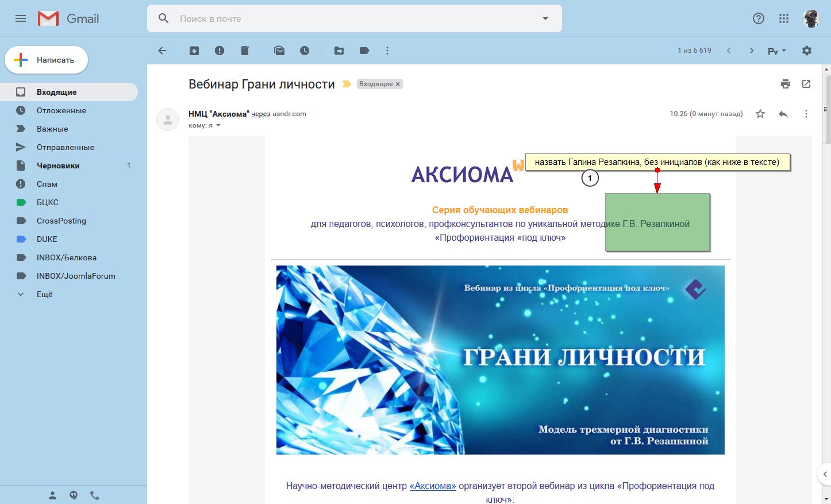This screenshot has height=504, width=831.
Task: Delete this email with trash icon
Action: [245, 51]
